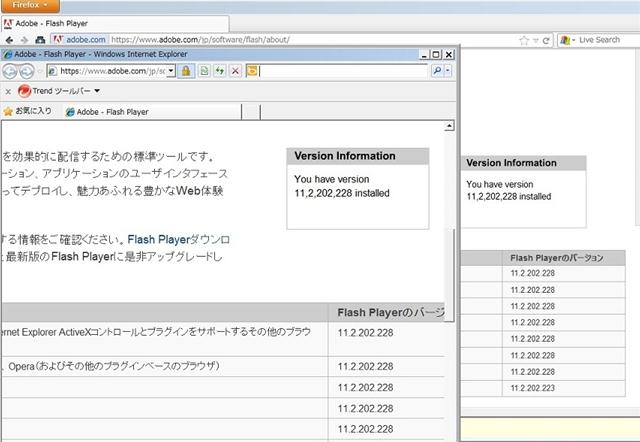Open Firefox search engine selector icon
The width and height of the screenshot is (640, 442).
[x=568, y=40]
